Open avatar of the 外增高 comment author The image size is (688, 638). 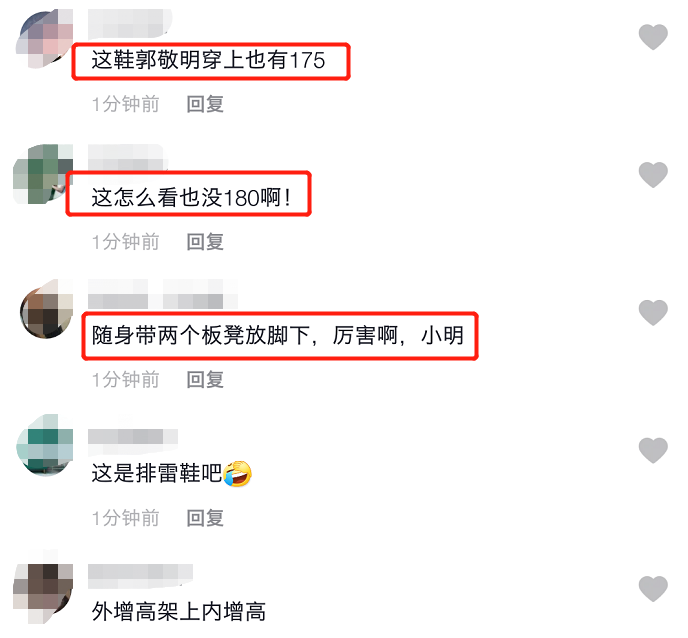pos(43,587)
